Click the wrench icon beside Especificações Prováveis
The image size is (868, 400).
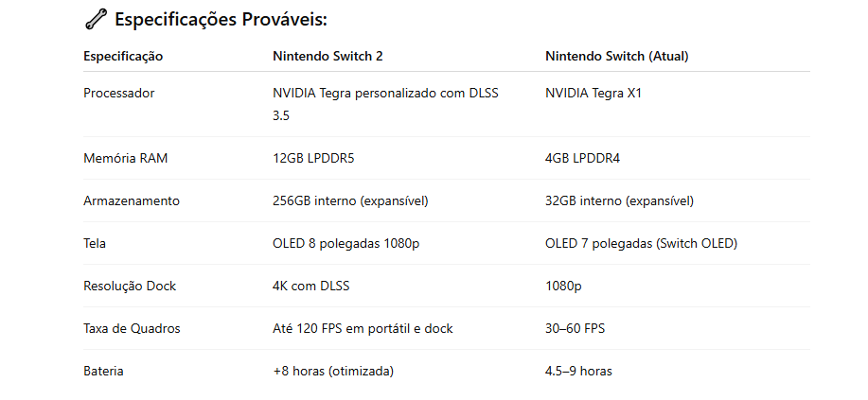96,20
